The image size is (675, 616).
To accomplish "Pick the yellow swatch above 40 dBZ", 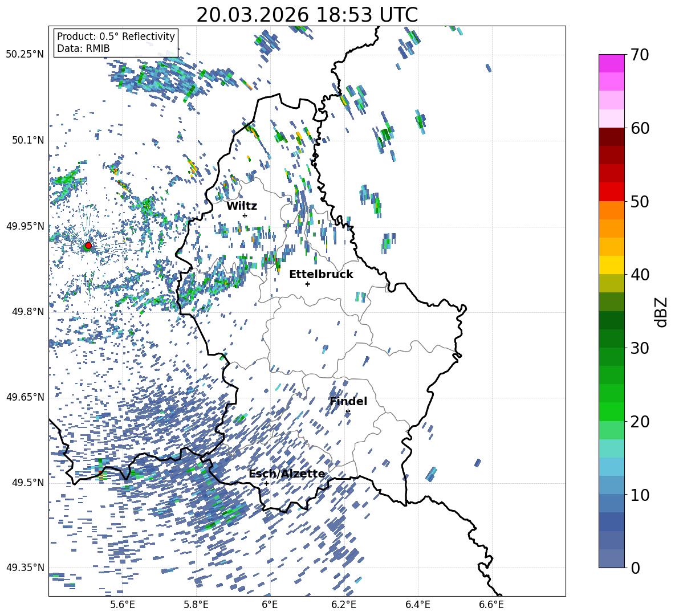I will point(611,265).
